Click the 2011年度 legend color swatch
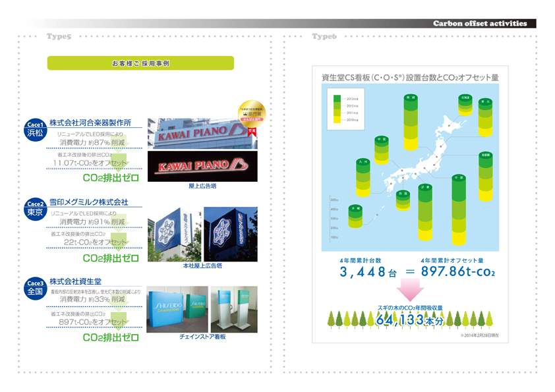The image size is (555, 392). 337,113
